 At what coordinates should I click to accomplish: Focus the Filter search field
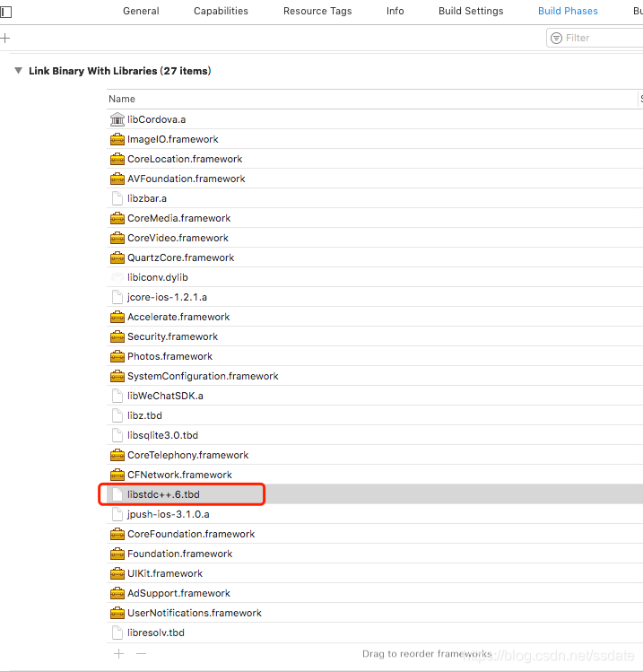point(596,39)
